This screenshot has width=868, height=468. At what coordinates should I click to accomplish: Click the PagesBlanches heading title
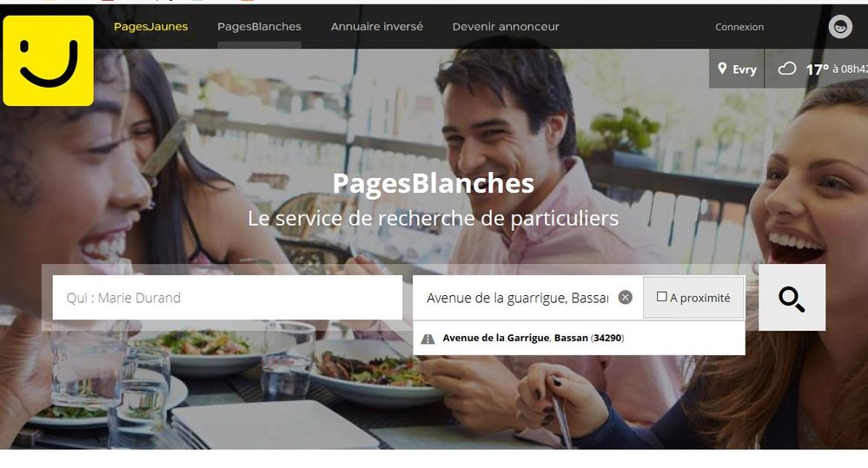tap(434, 184)
